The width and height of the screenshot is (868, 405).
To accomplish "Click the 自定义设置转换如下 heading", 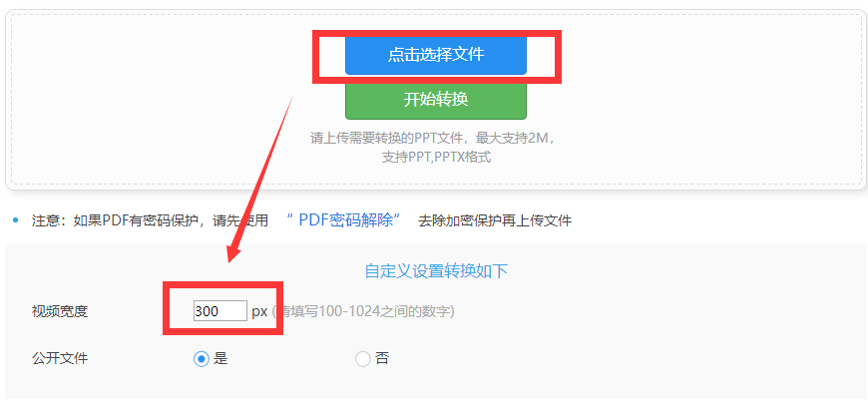I will tap(436, 271).
